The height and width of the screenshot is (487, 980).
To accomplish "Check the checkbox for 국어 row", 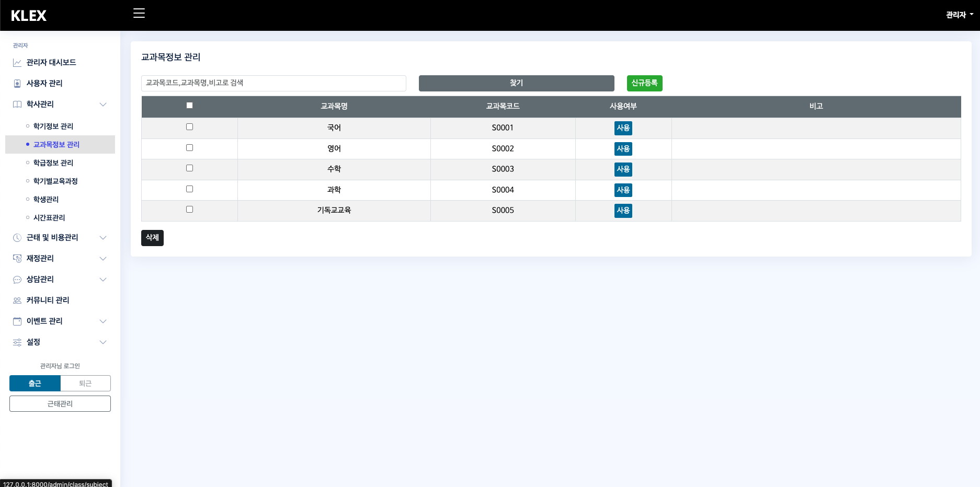I will click(x=189, y=127).
